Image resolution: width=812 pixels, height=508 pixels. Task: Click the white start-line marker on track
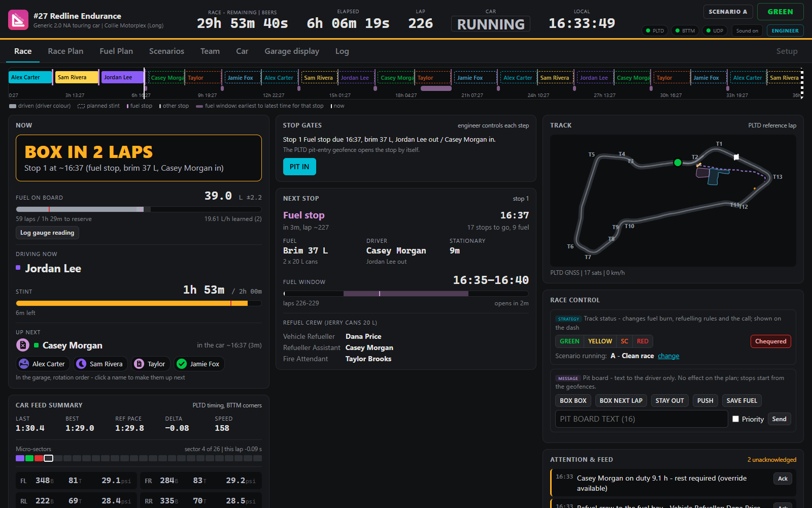(x=736, y=157)
